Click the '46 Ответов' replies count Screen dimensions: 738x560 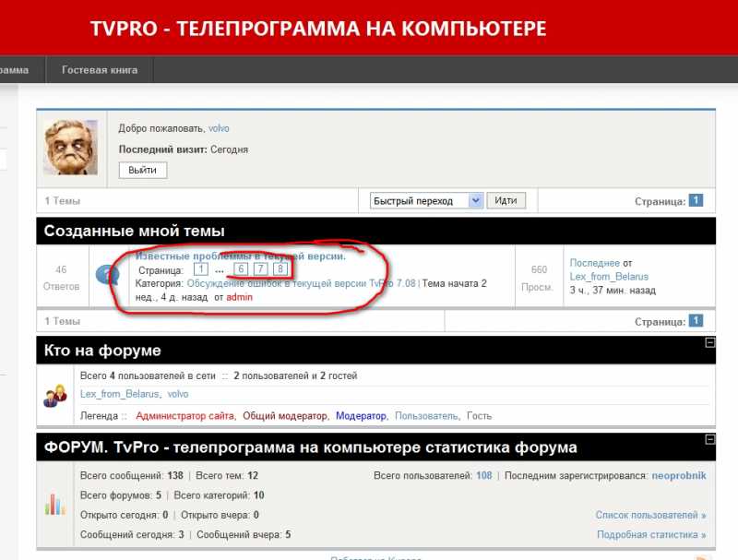(61, 278)
